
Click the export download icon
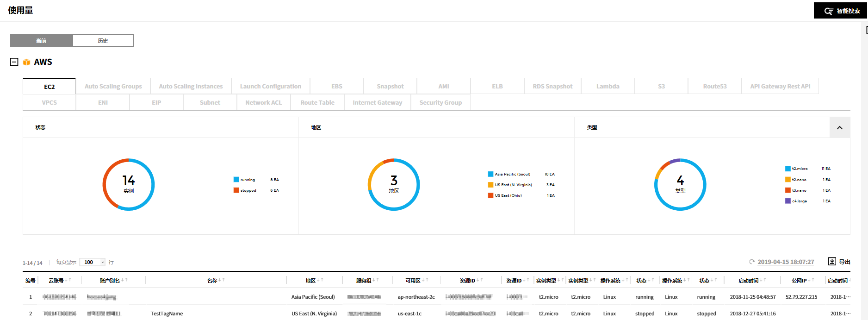coord(832,261)
